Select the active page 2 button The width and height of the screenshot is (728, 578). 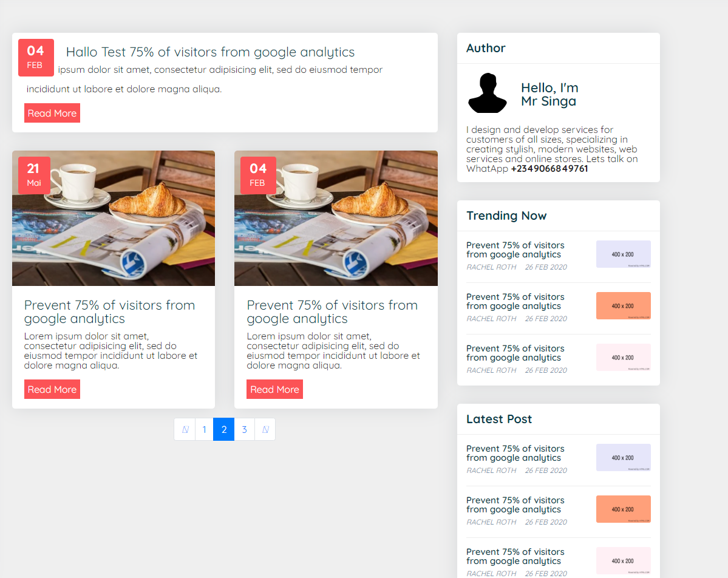tap(224, 430)
